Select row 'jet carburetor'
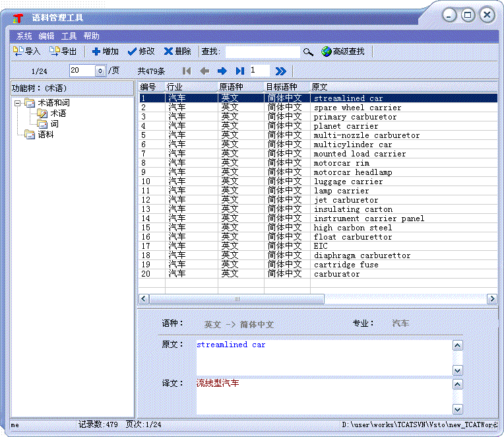 [x=318, y=200]
